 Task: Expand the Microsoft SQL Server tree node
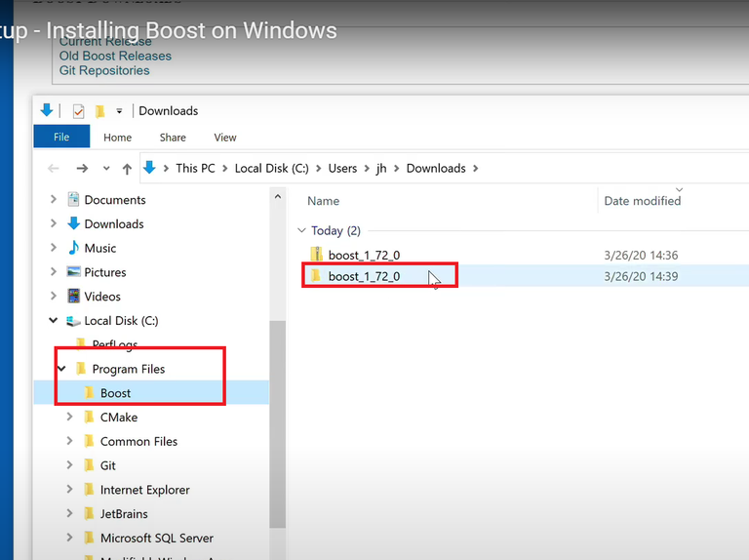tap(70, 537)
